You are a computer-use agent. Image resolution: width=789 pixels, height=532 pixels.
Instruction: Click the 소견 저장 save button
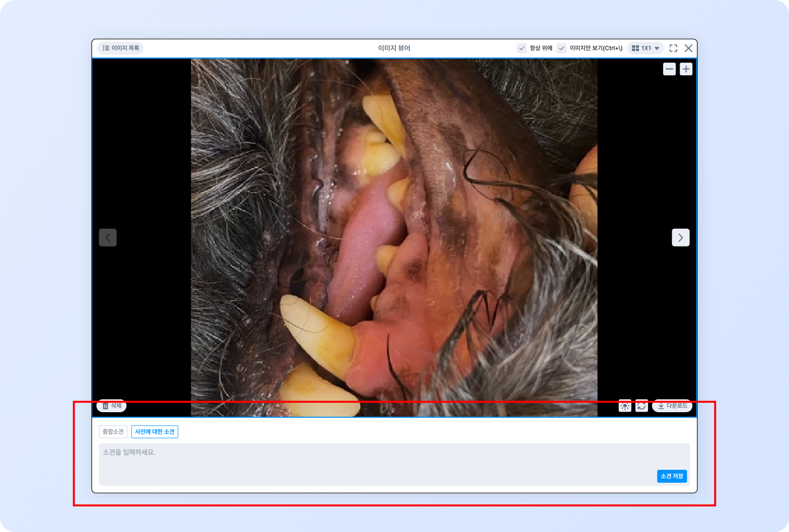[x=672, y=476]
